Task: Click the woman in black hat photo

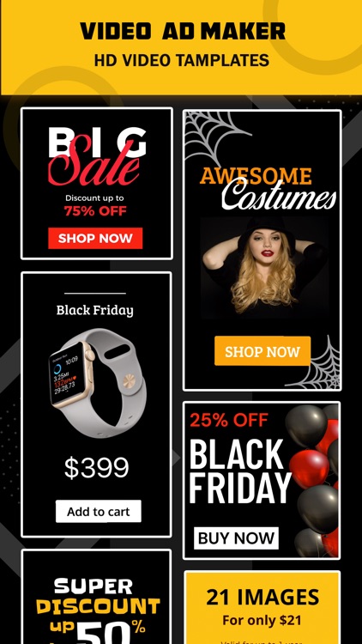Action: pos(264,268)
